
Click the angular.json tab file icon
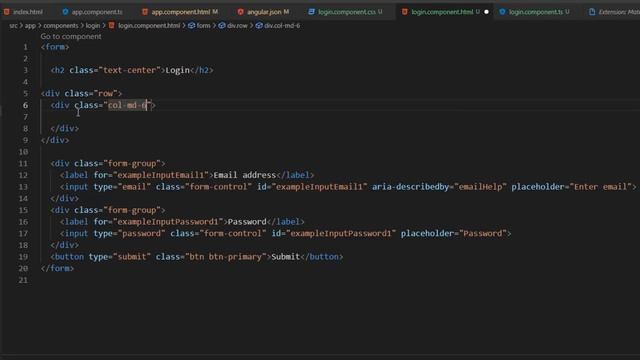point(240,12)
